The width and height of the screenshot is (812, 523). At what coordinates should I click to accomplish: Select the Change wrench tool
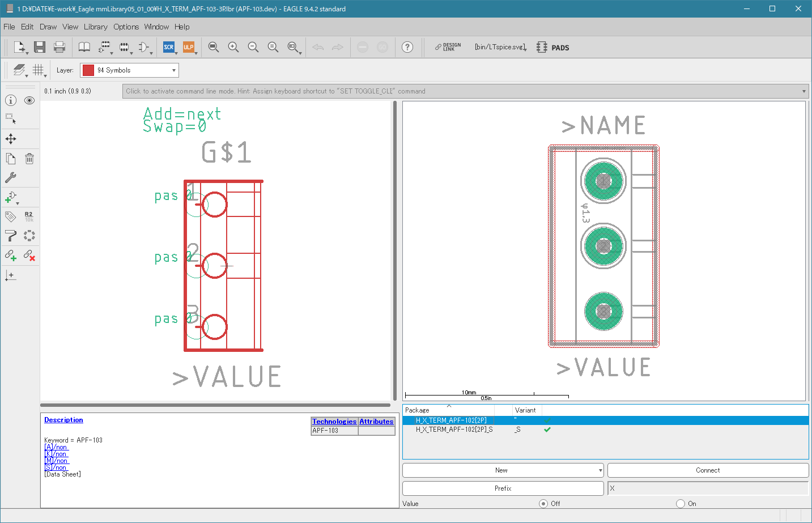(11, 177)
